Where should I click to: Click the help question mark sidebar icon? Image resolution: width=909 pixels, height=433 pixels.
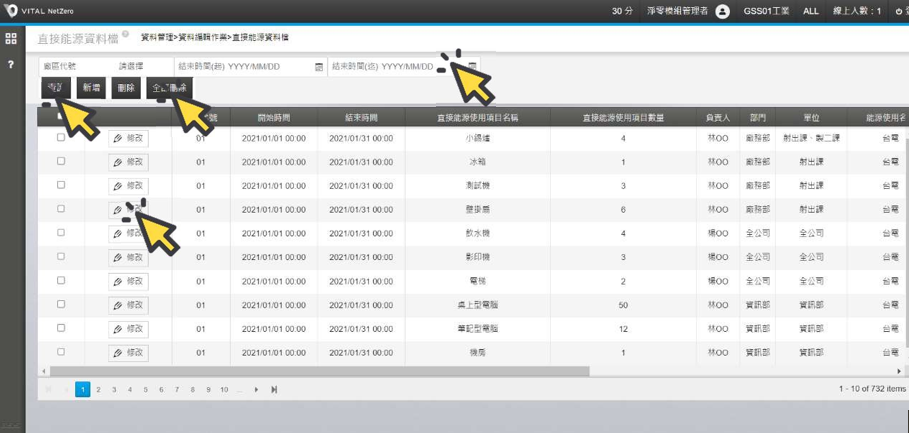click(11, 64)
